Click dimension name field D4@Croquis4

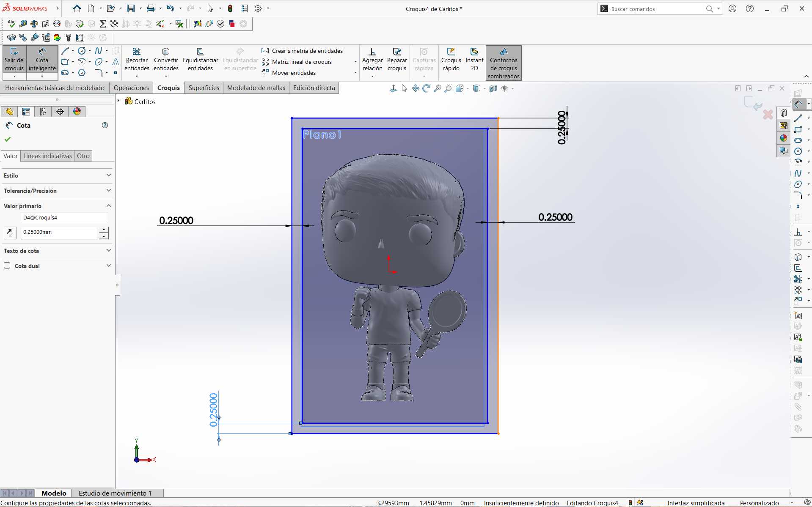[64, 218]
